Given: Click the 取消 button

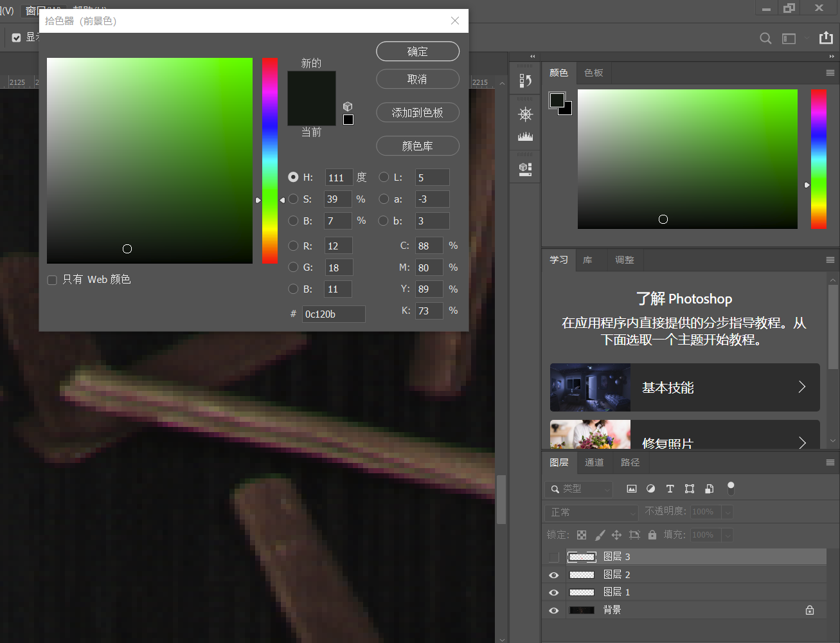Looking at the screenshot, I should pyautogui.click(x=418, y=79).
